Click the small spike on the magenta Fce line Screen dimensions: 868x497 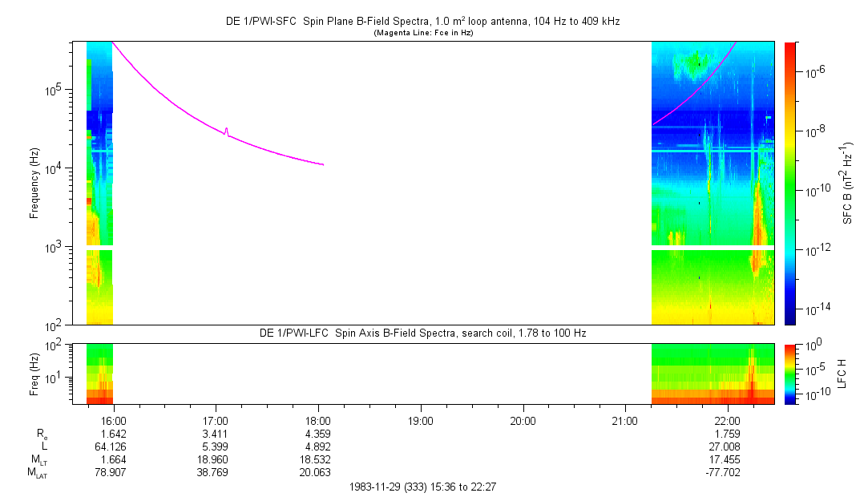(x=226, y=130)
